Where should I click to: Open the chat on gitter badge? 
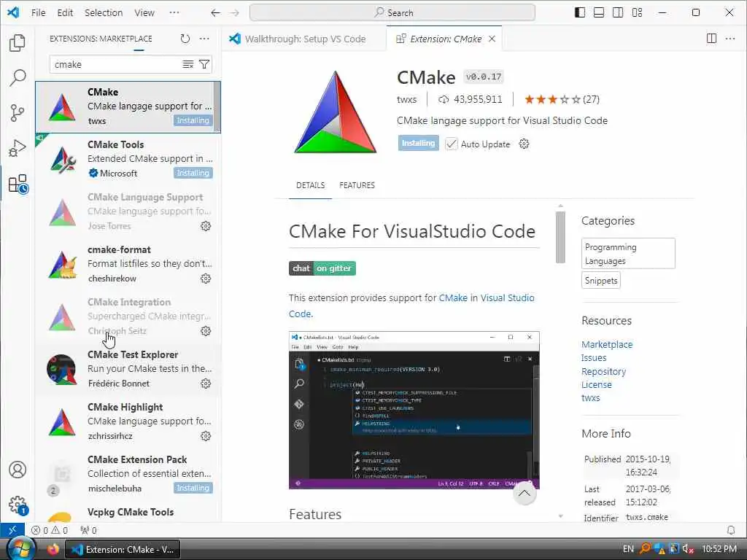point(322,268)
